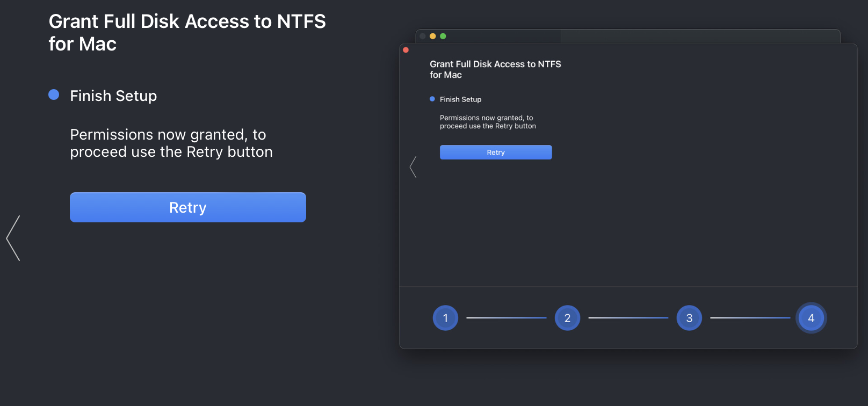Go back using the large left chevron arrow
Screen dimensions: 868x406
pos(13,238)
